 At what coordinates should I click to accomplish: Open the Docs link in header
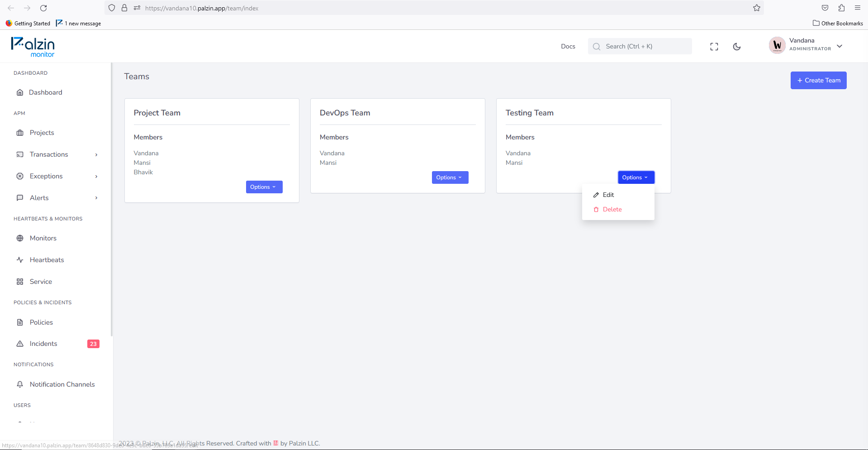(x=568, y=46)
